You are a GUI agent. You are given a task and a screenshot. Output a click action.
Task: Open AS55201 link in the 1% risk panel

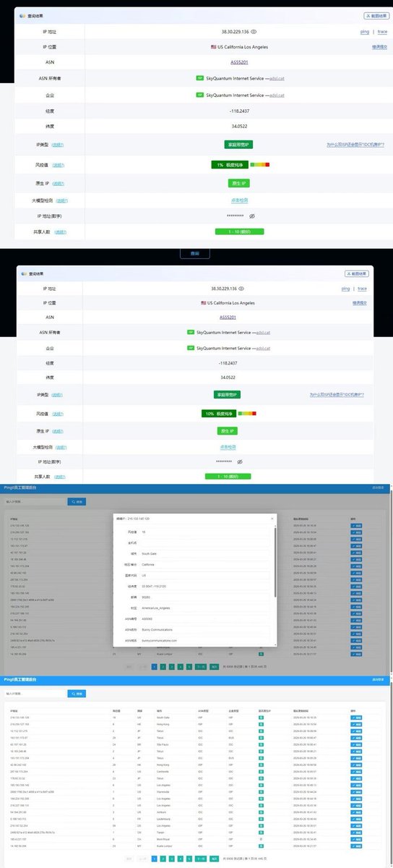point(239,62)
